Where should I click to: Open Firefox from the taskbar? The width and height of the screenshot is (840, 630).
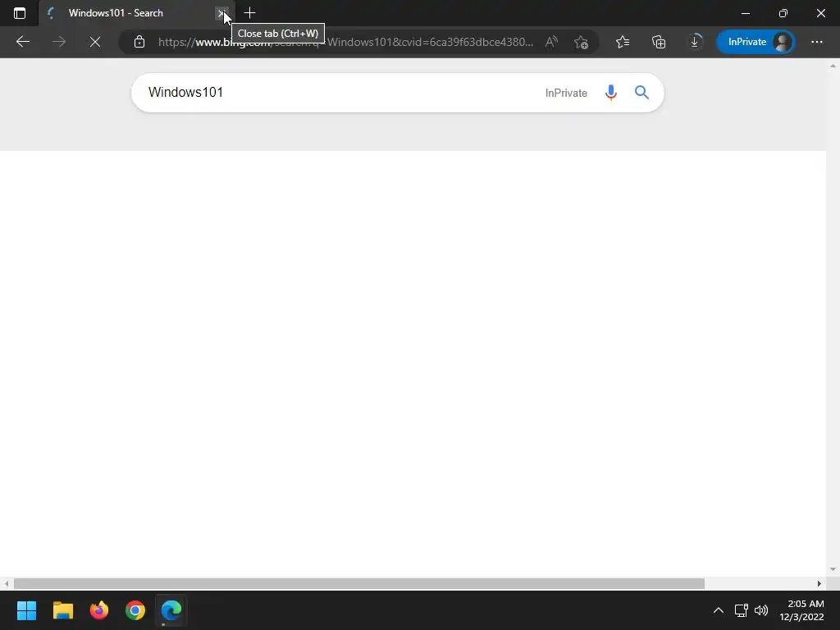pyautogui.click(x=99, y=610)
